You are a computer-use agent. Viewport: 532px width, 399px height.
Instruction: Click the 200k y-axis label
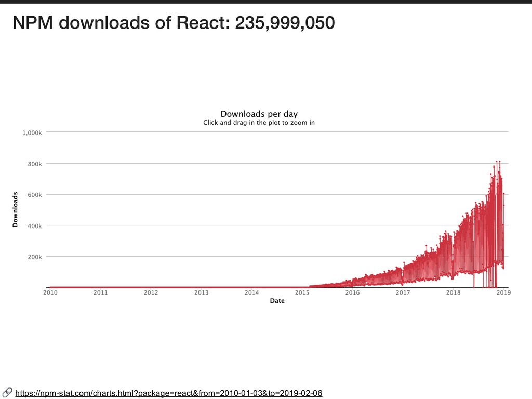pos(35,257)
